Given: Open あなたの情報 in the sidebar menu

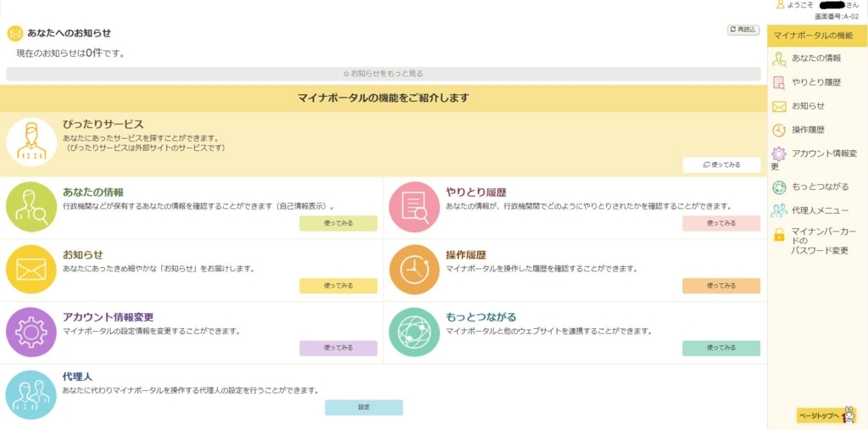Looking at the screenshot, I should (x=817, y=59).
